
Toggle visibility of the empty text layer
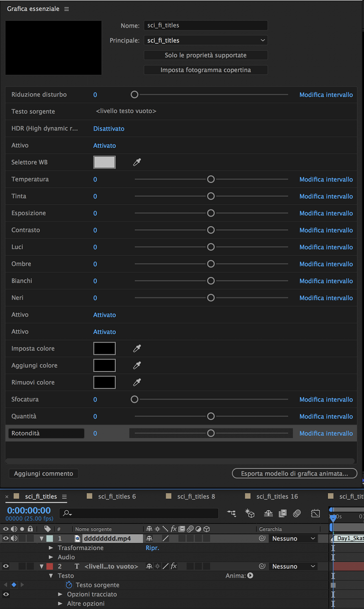coord(6,566)
